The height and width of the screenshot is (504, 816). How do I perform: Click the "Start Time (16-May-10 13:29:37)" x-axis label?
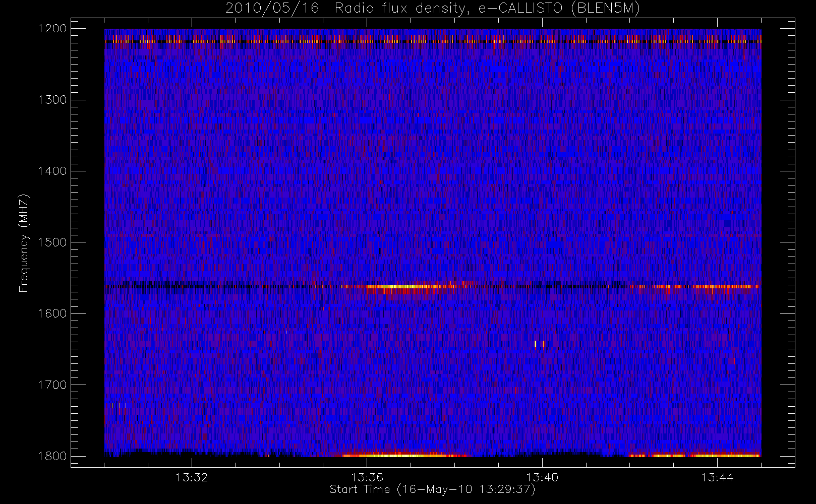433,489
